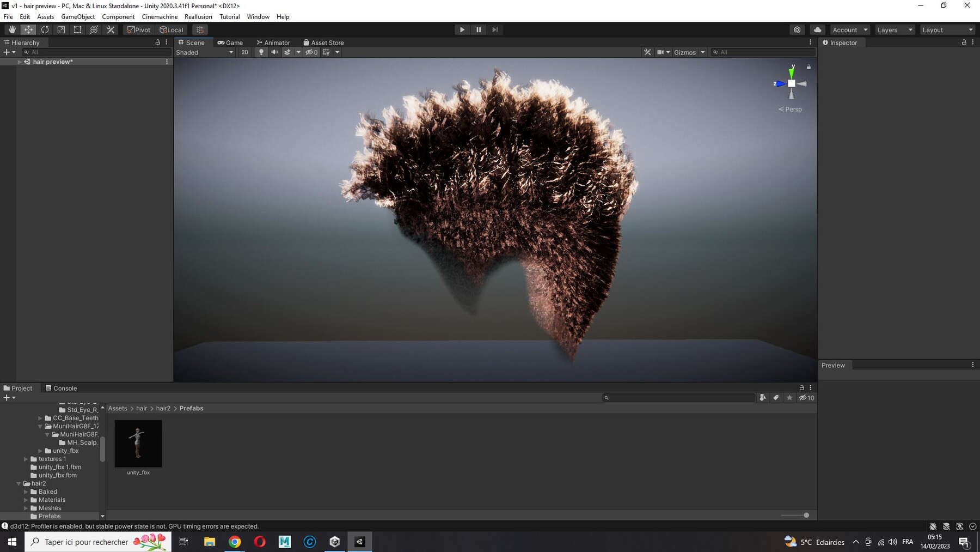Screen dimensions: 980x552
Task: Open the Shaded draw mode dropdown
Action: [x=205, y=52]
